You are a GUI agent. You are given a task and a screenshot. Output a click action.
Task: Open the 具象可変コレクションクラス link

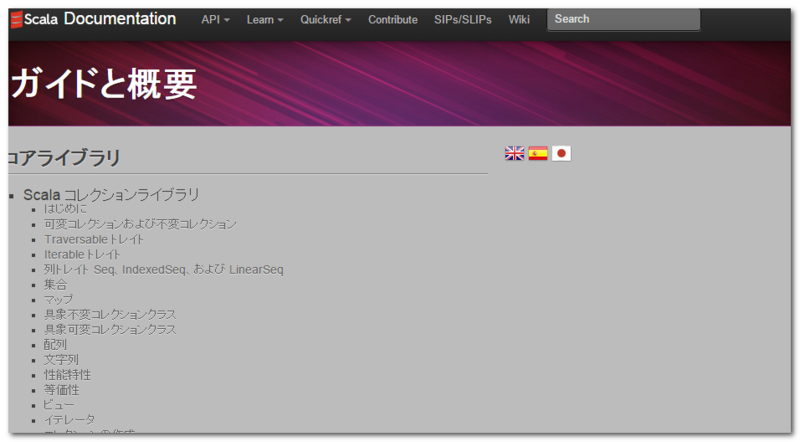tap(110, 330)
